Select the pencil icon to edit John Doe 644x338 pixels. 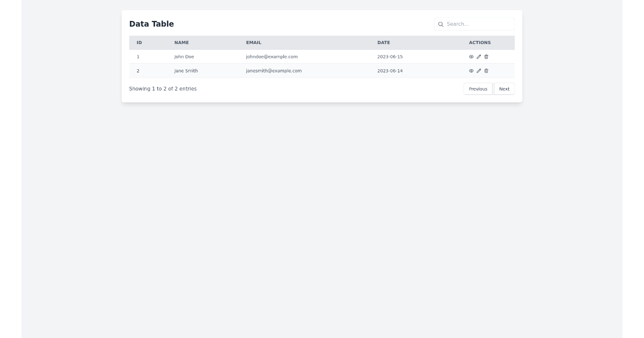[x=479, y=56]
